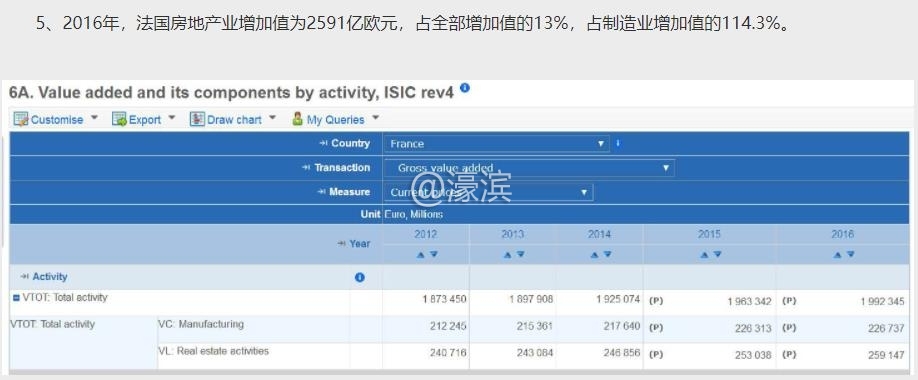Click Total activity 2014 value 1 925 074
918x380 pixels.
tap(618, 299)
